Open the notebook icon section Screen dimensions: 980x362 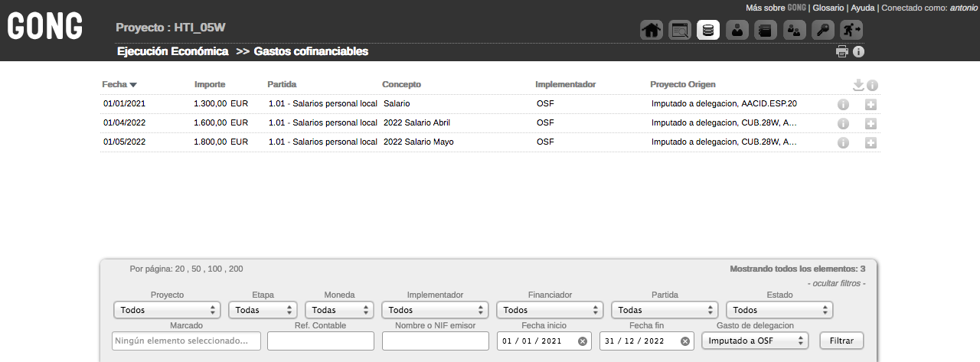click(766, 31)
